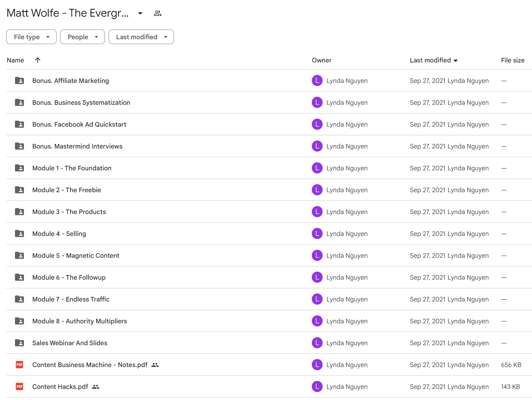Select Bonus. Facebook Ad Quickstart folder name
This screenshot has width=532, height=400.
(79, 124)
